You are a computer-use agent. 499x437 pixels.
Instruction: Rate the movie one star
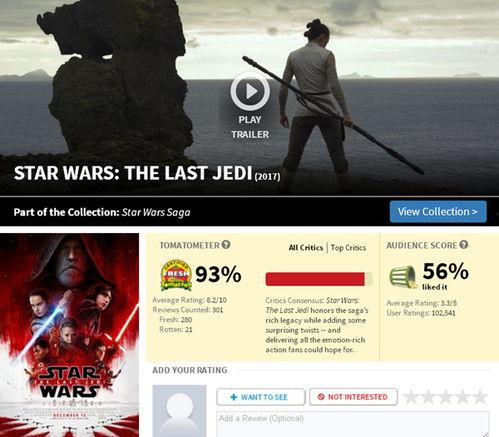tap(411, 397)
